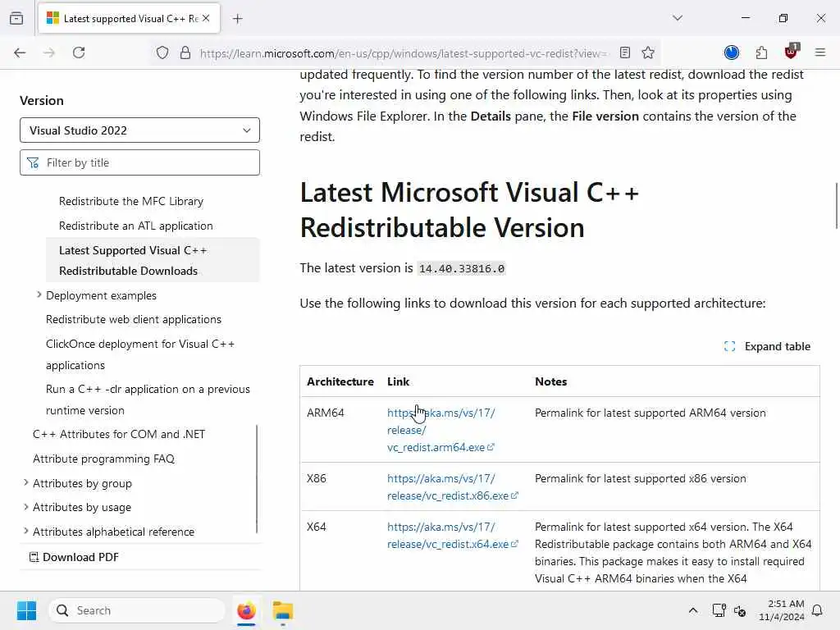Screen dimensions: 840x630
Task: Expand the Deployment examples node
Action: 39,295
